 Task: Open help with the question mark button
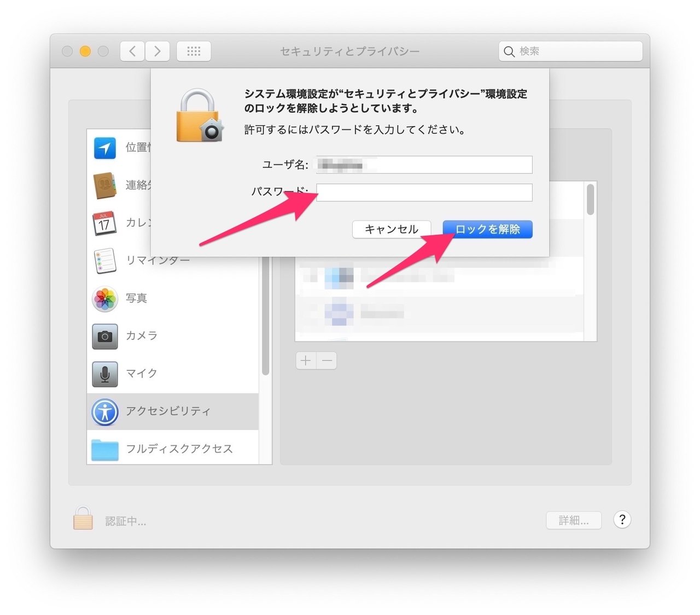point(622,520)
